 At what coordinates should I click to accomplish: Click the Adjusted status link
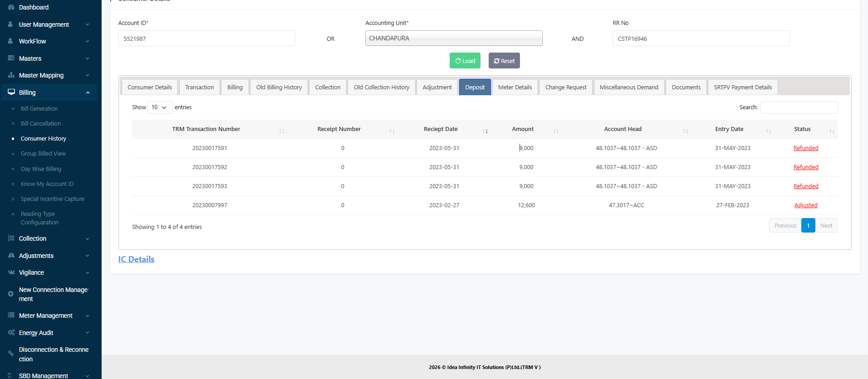pyautogui.click(x=805, y=205)
